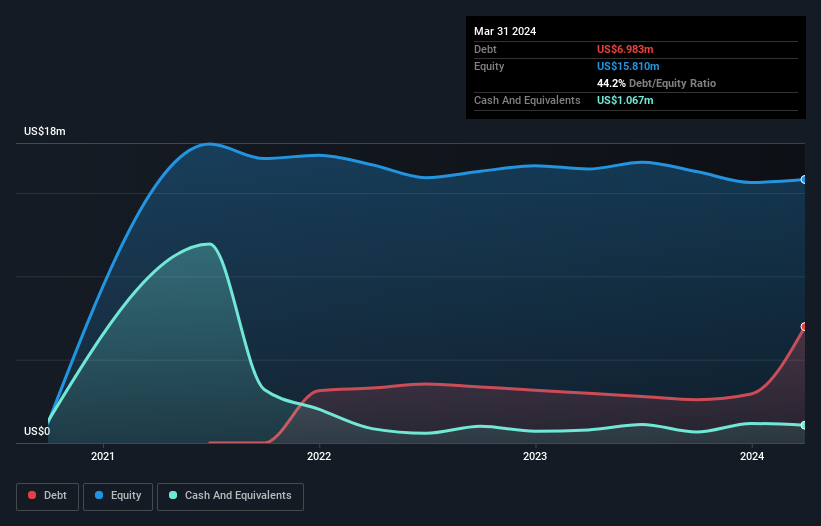Click the US$6.983m debt value
The height and width of the screenshot is (526, 821).
pos(625,49)
